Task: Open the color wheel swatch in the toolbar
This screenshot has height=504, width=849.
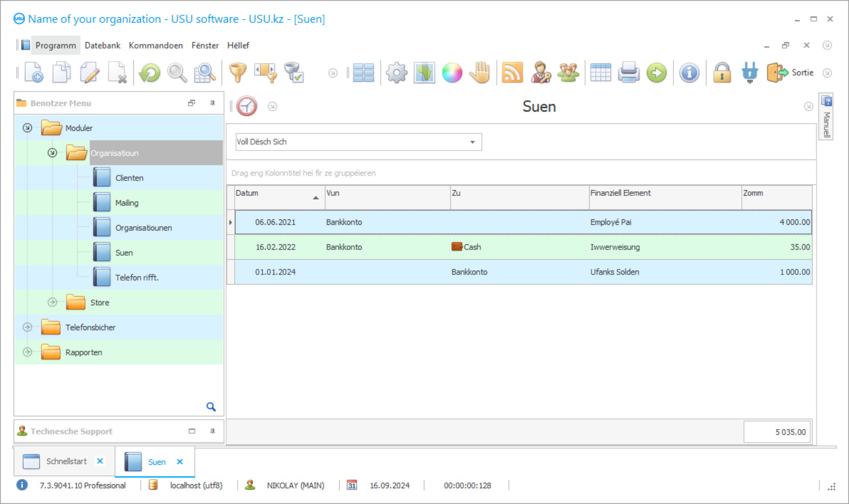Action: [452, 72]
